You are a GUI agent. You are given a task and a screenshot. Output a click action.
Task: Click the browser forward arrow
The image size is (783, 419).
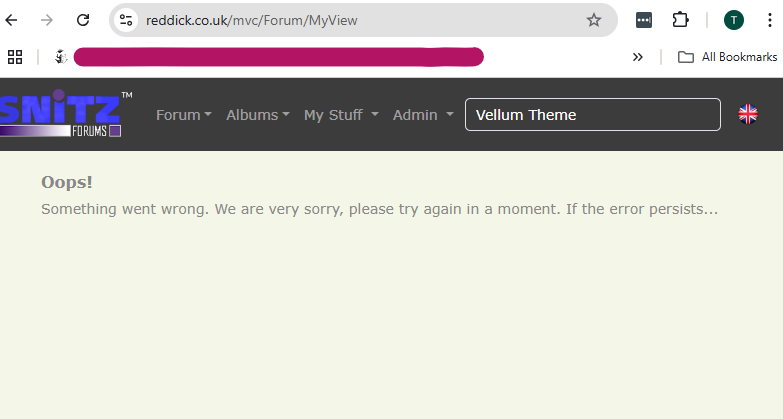[47, 20]
